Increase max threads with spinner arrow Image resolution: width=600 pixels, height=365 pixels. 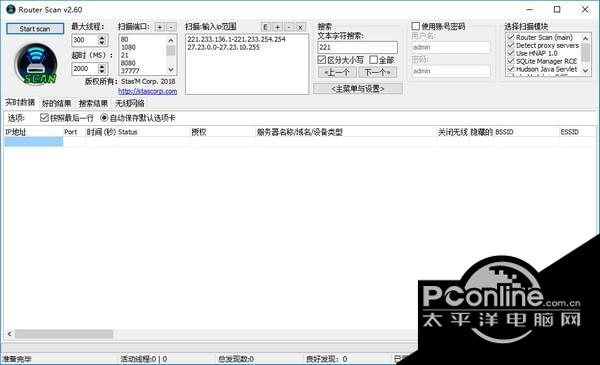pos(102,37)
